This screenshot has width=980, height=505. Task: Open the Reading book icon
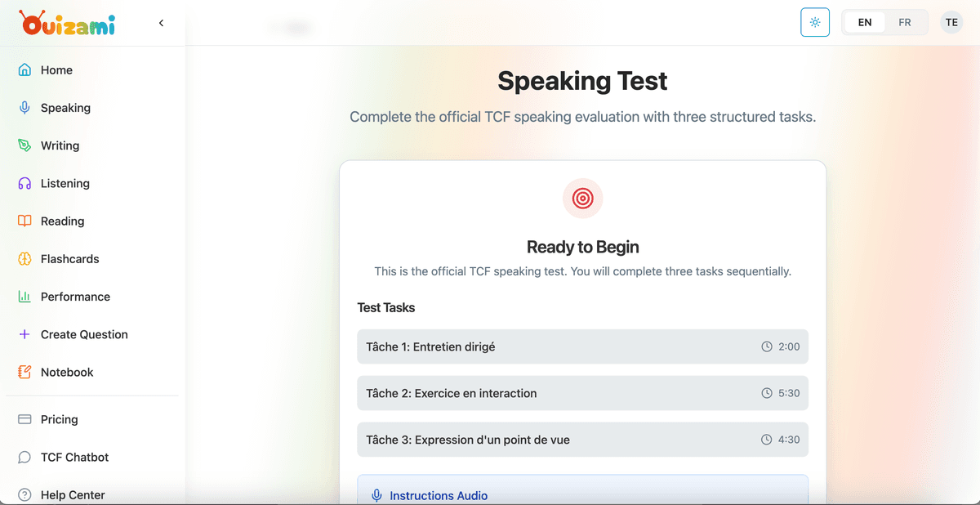pyautogui.click(x=25, y=221)
